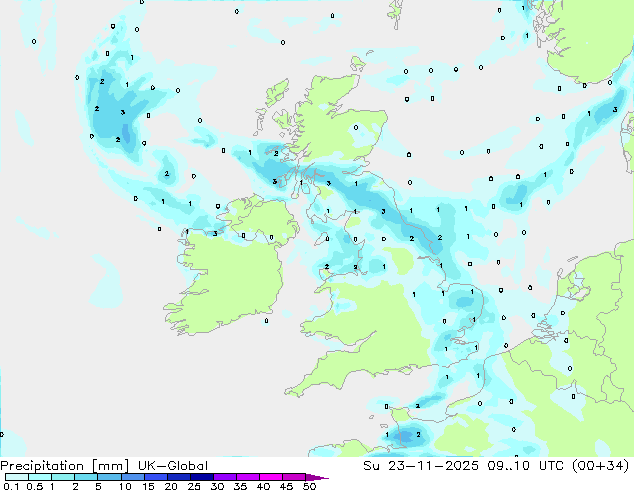The width and height of the screenshot is (634, 490).
Task: Click the '40' legend scale label
Action: (263, 486)
